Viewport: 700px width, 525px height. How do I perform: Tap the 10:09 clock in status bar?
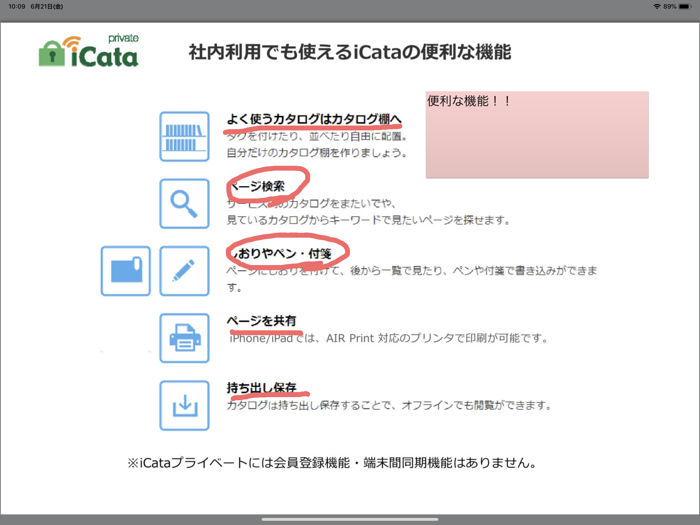(x=17, y=6)
